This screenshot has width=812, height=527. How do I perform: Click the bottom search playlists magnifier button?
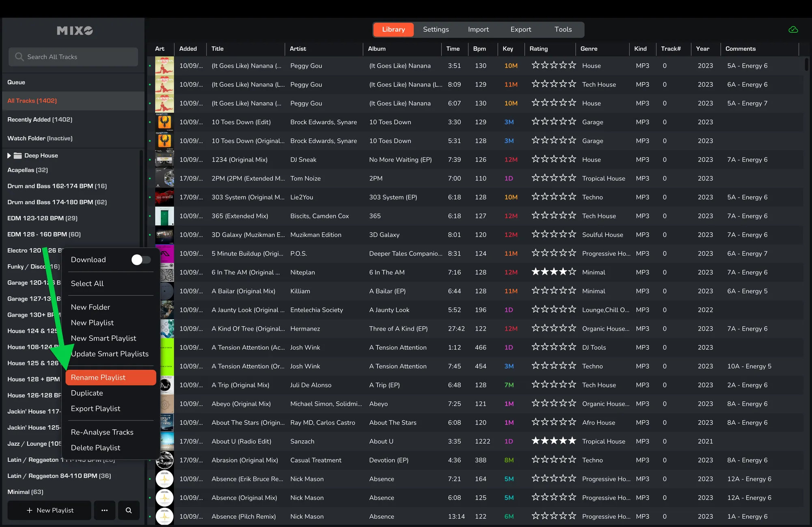129,510
